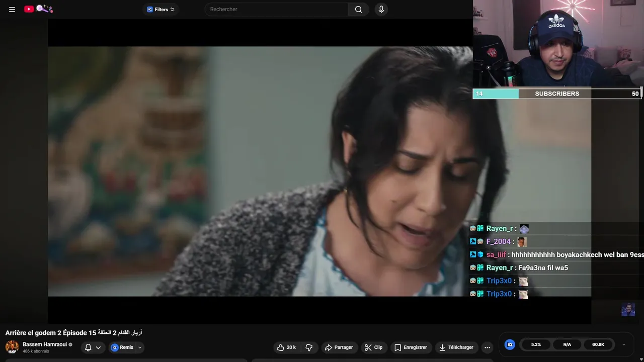Click the vidIQ Remix button
The width and height of the screenshot is (644, 362).
pyautogui.click(x=122, y=347)
